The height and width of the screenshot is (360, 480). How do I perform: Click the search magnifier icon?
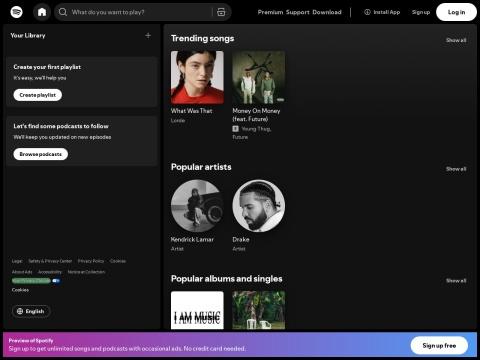coord(63,12)
